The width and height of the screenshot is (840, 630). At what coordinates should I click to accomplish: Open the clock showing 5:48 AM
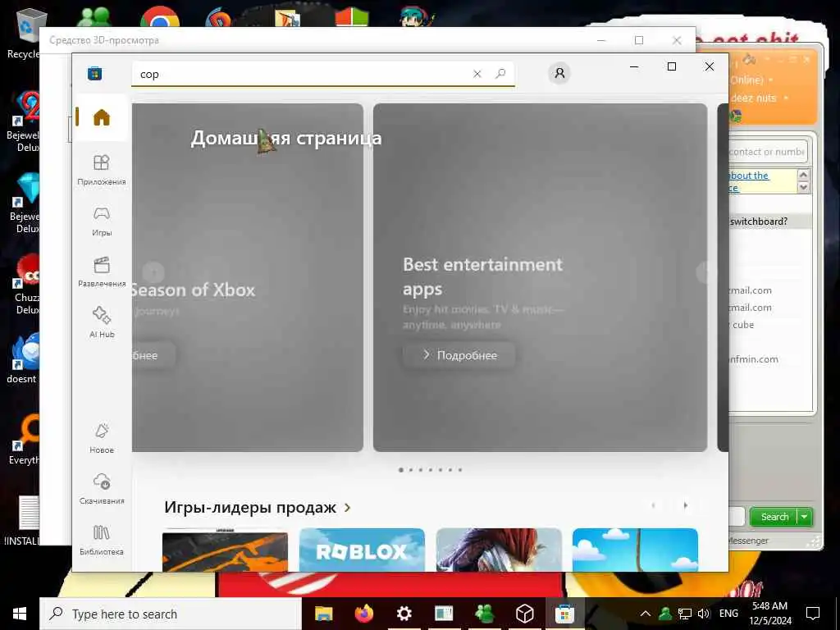click(769, 614)
